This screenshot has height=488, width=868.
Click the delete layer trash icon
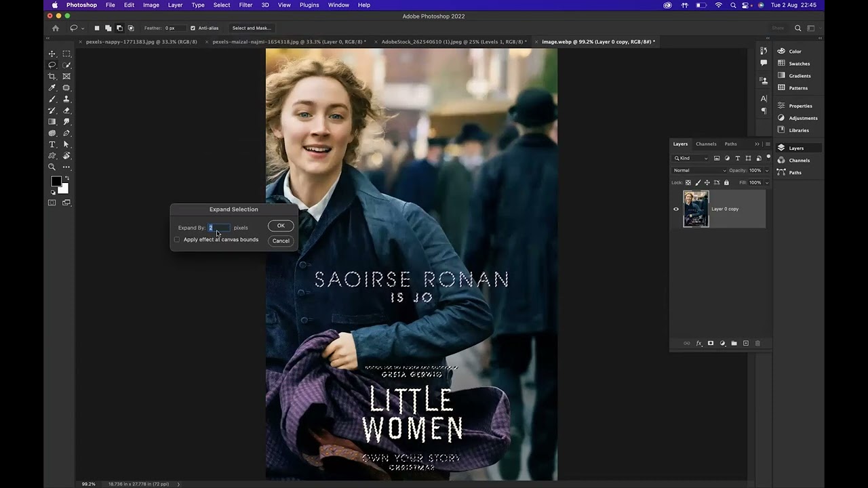click(x=757, y=344)
